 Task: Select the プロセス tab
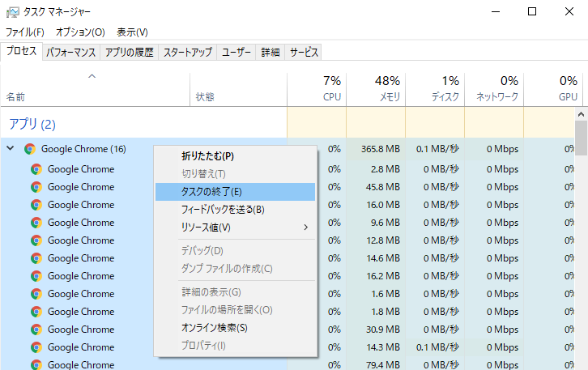[22, 51]
